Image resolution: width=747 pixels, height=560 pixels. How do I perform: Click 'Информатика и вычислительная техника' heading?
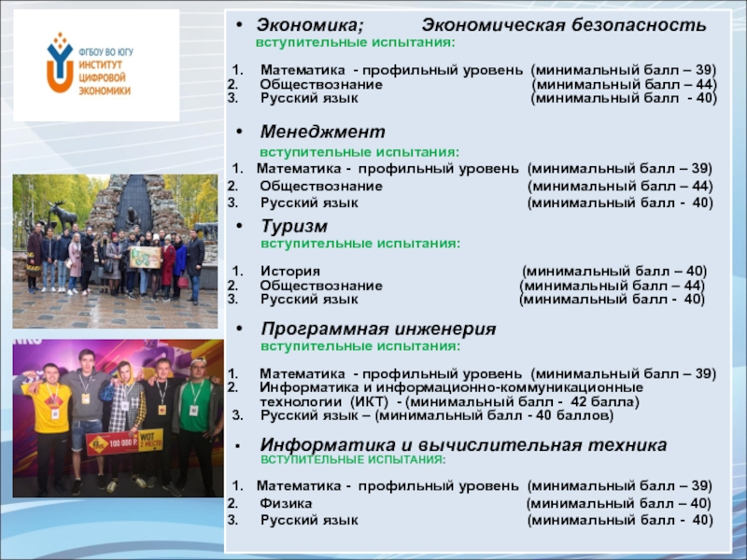(463, 445)
